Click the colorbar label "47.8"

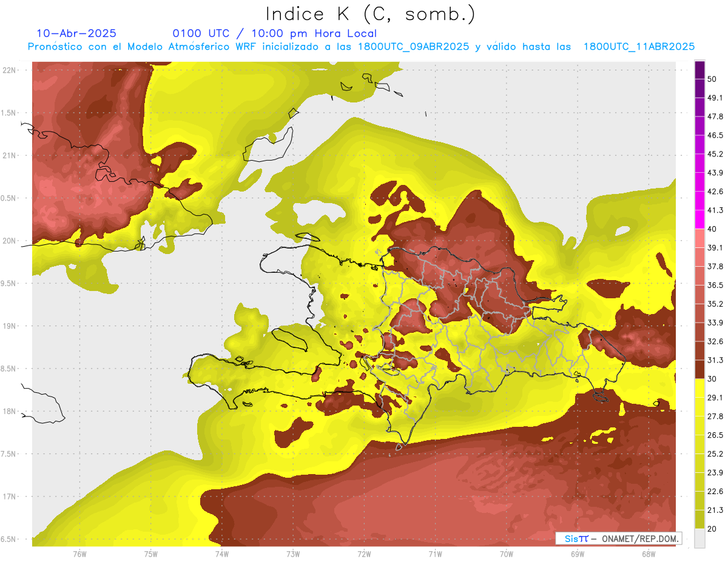715,116
